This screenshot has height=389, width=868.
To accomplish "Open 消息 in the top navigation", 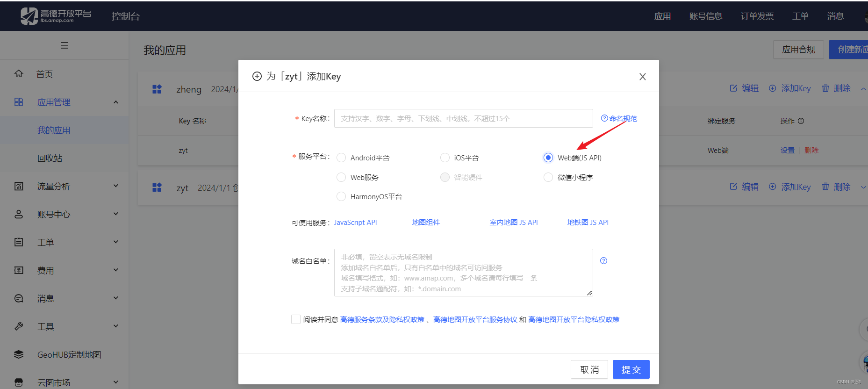I will pos(835,16).
